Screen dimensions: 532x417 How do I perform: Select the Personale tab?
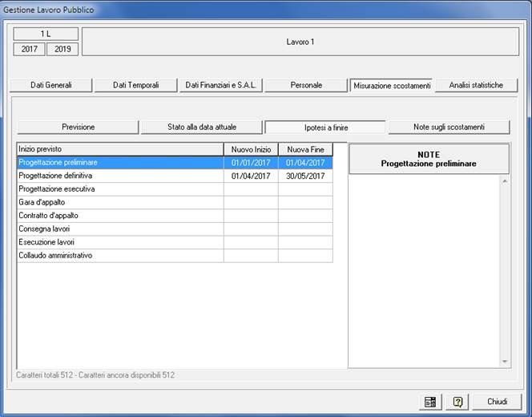pyautogui.click(x=305, y=85)
